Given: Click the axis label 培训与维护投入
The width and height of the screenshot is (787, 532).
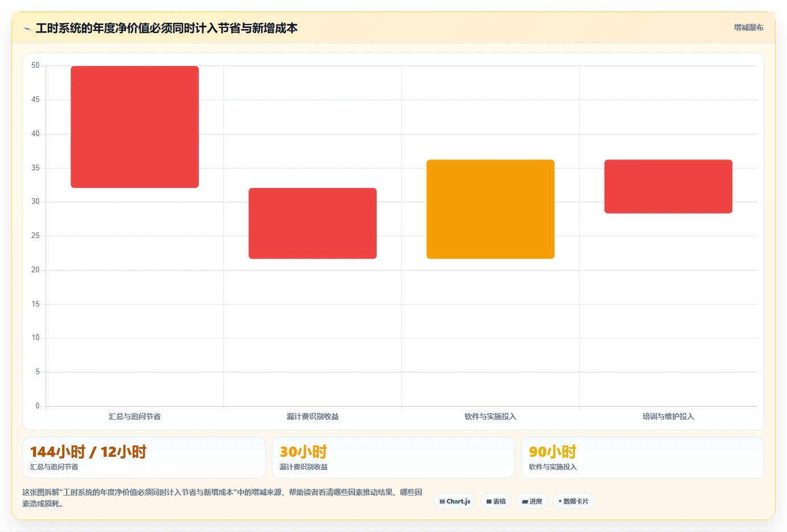Looking at the screenshot, I should pos(668,416).
